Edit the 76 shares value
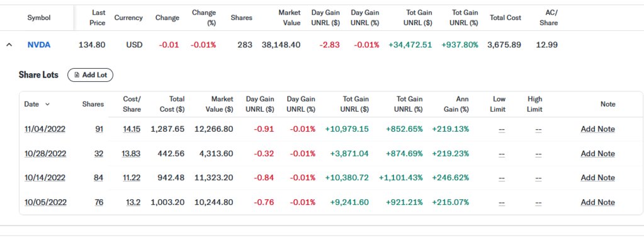Image resolution: width=644 pixels, height=237 pixels. pyautogui.click(x=99, y=202)
